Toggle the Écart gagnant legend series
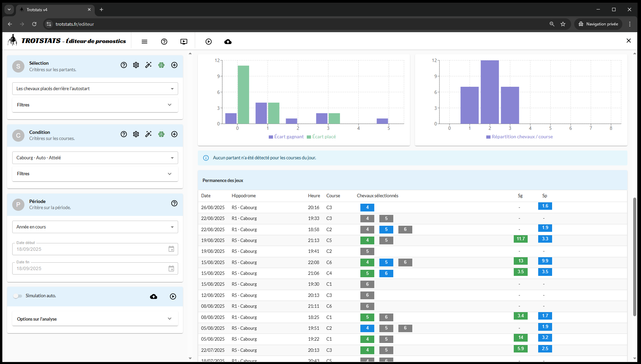Viewport: 641px width, 364px height. [x=286, y=137]
